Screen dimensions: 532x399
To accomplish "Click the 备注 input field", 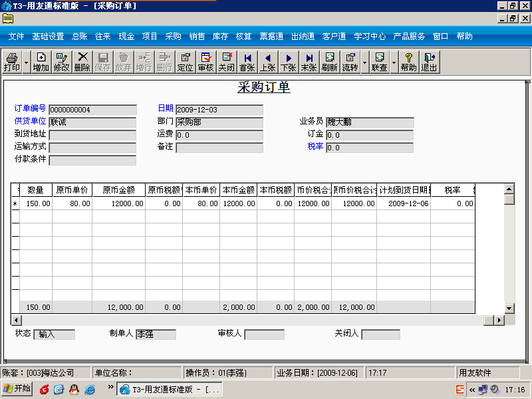I will (x=219, y=148).
